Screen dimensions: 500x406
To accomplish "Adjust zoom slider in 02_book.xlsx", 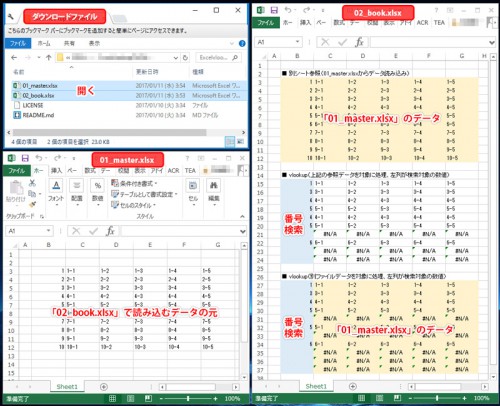I will (x=437, y=398).
